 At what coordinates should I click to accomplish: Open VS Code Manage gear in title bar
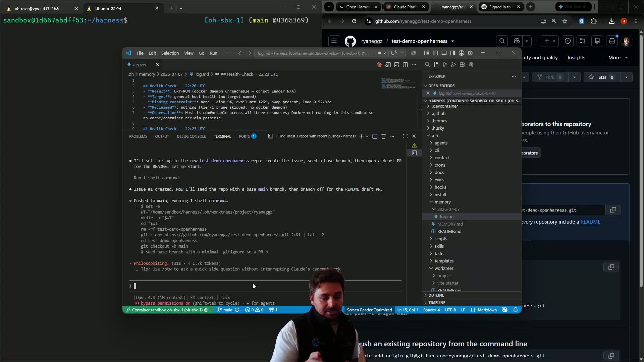pos(470,53)
